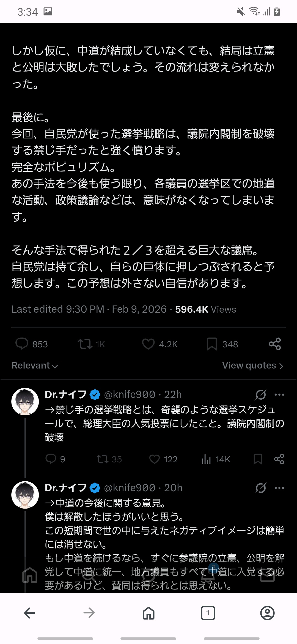Repost the main post with 1K reposts
Screen dimensions: 297x644
[85, 344]
